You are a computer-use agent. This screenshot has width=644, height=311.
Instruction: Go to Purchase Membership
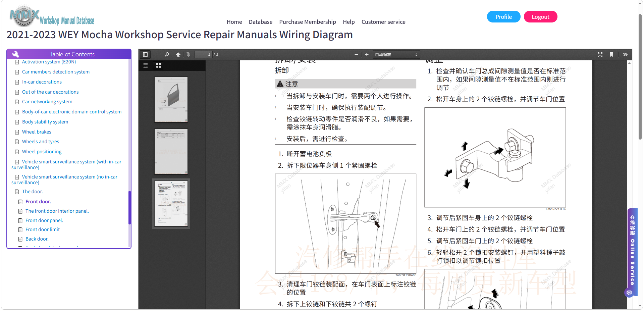(308, 22)
